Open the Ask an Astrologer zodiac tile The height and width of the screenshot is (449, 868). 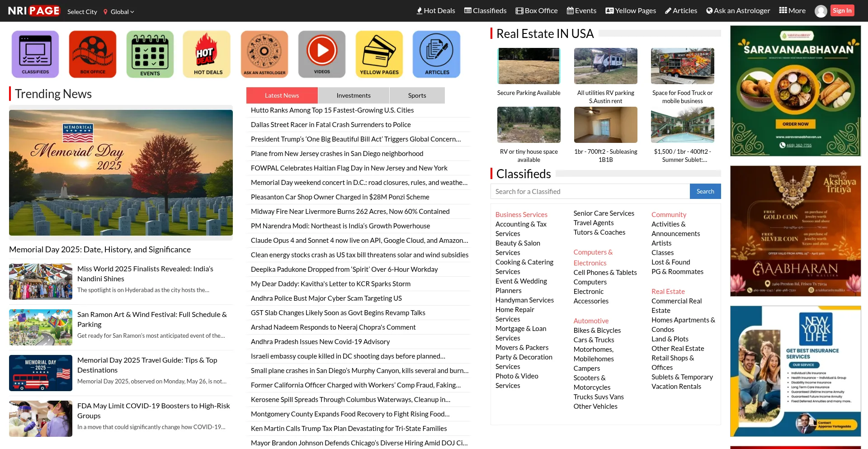pos(264,54)
